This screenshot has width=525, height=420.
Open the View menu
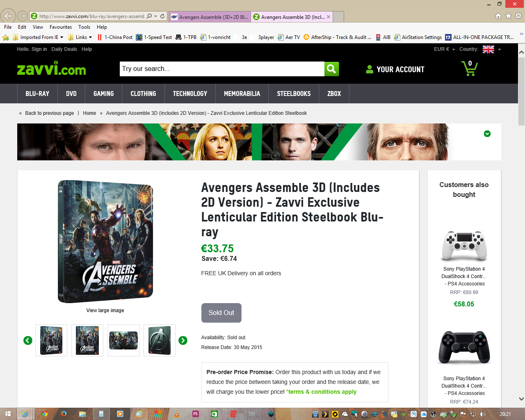click(x=38, y=27)
